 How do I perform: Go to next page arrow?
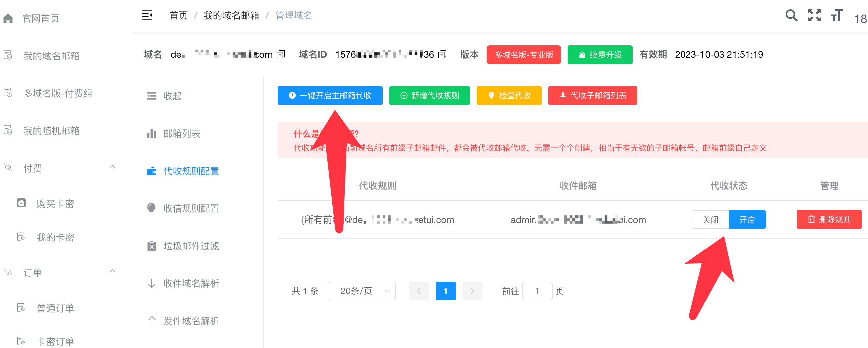pos(472,291)
